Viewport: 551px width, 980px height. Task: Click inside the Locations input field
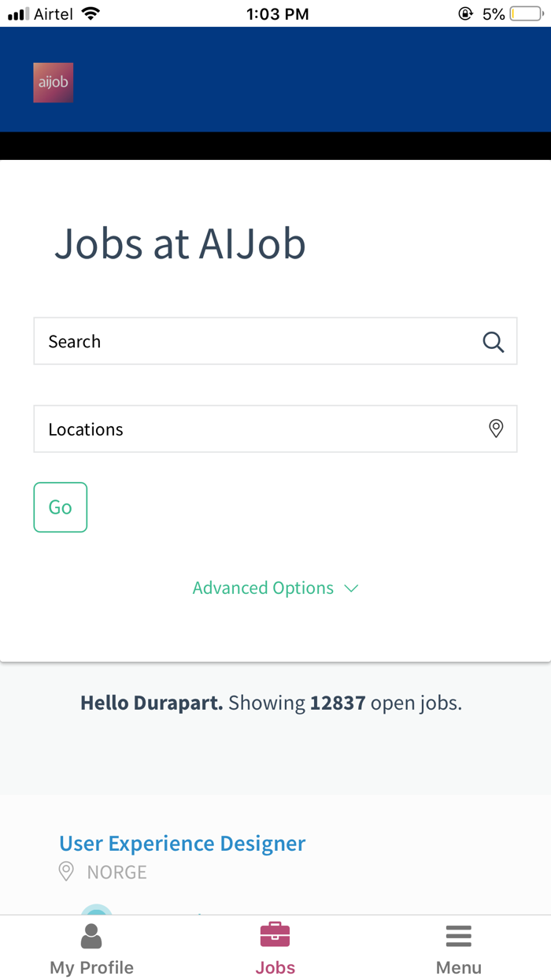coord(236,429)
